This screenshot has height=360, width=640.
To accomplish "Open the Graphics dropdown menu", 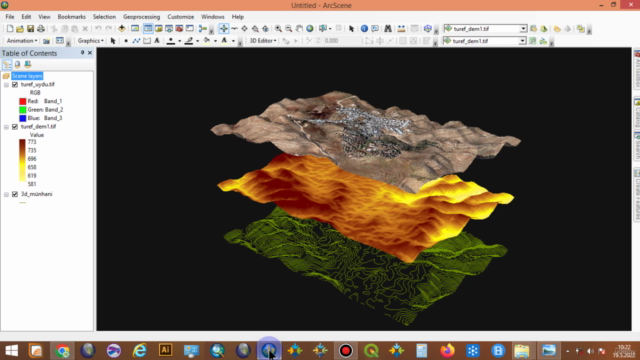I will (91, 41).
